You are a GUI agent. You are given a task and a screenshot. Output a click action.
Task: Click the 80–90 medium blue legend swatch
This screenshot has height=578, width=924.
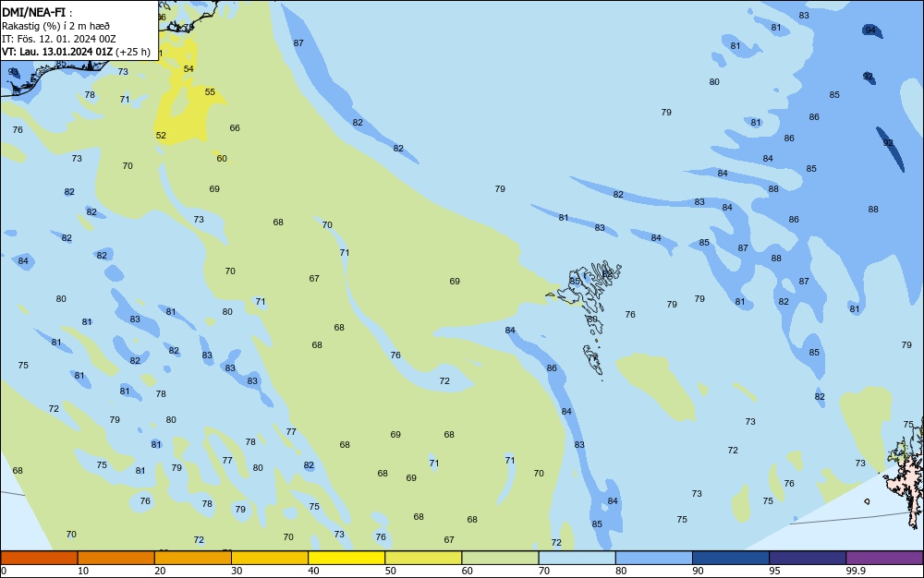click(653, 558)
